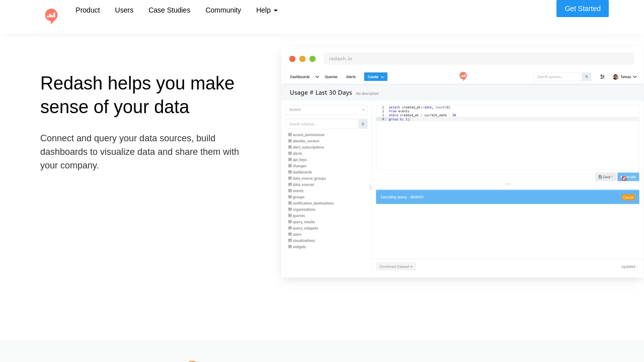Screen dimensions: 644x362
Task: Select Queries in the app preview navbar
Action: tap(331, 77)
